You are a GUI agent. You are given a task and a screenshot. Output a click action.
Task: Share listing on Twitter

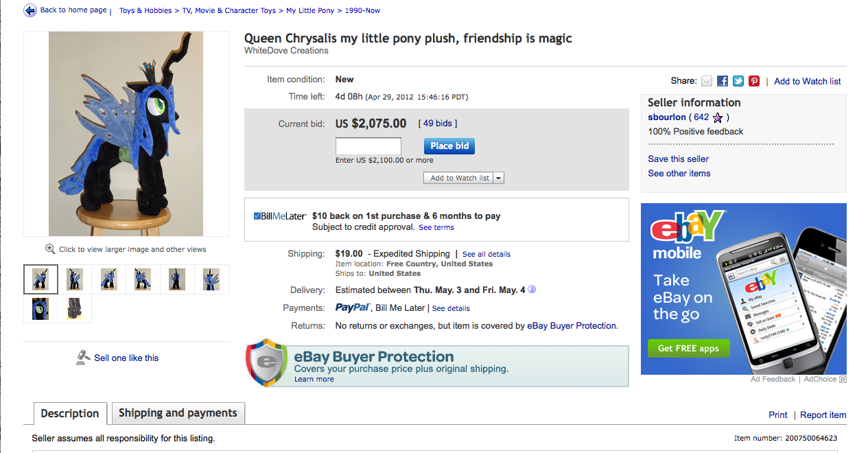pyautogui.click(x=738, y=81)
